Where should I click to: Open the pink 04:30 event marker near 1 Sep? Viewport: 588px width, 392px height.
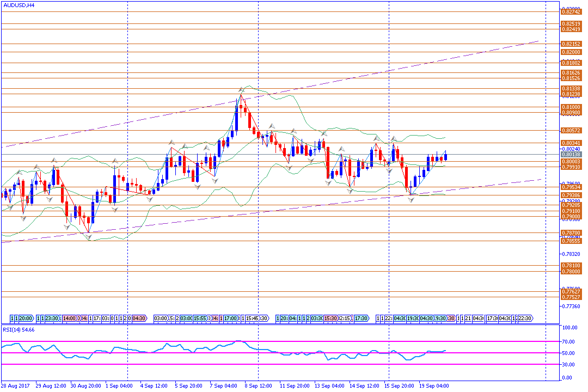point(139,318)
